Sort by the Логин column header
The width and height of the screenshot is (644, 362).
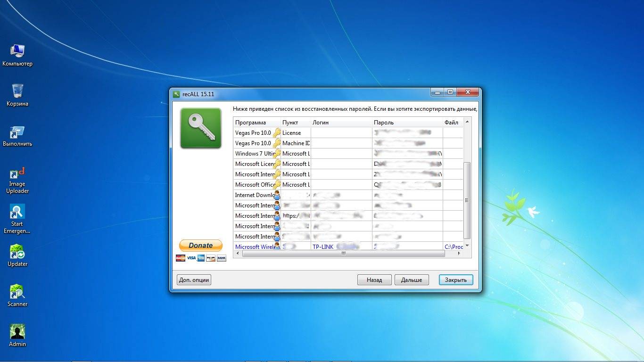coord(341,123)
